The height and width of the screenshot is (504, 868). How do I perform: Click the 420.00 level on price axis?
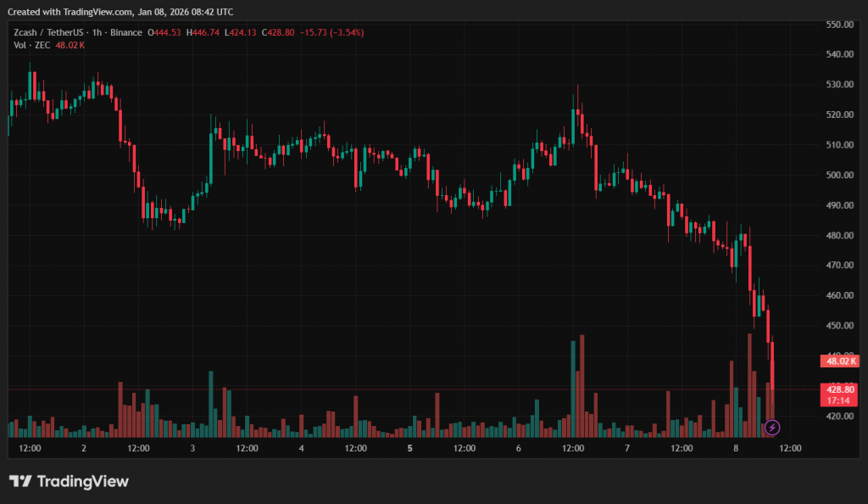coord(839,416)
